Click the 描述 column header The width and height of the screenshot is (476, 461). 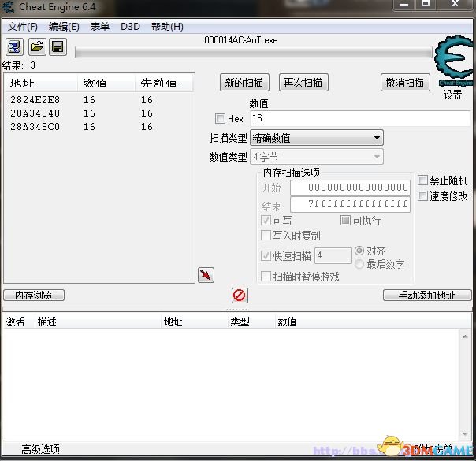point(97,322)
